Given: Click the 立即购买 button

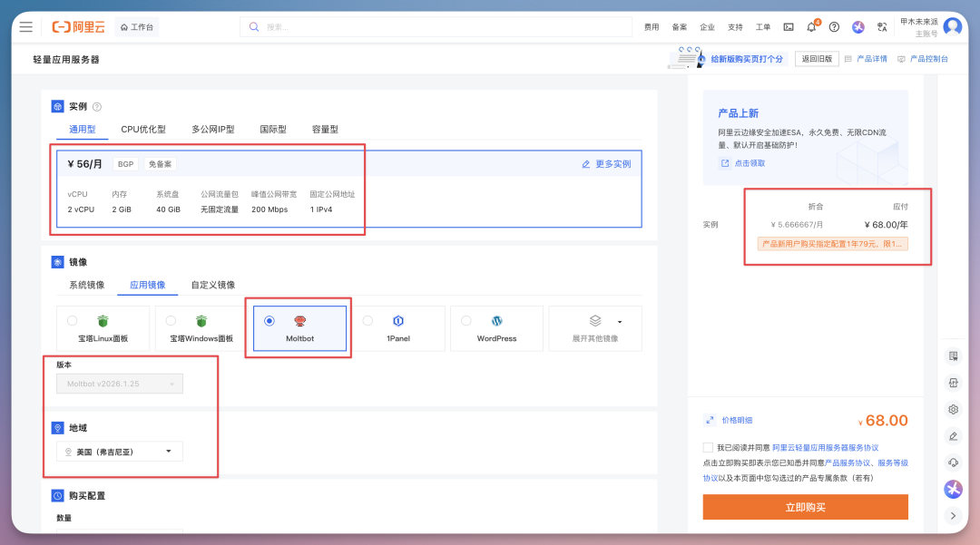Looking at the screenshot, I should [805, 507].
